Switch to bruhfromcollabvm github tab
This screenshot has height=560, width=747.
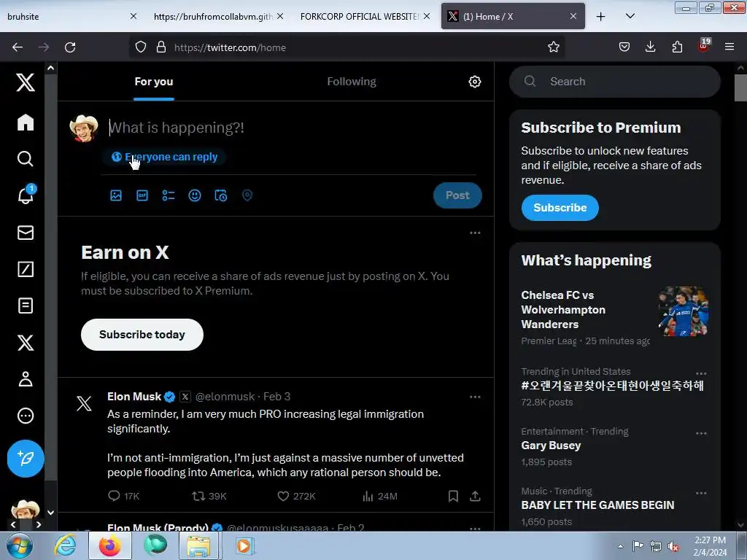point(213,16)
